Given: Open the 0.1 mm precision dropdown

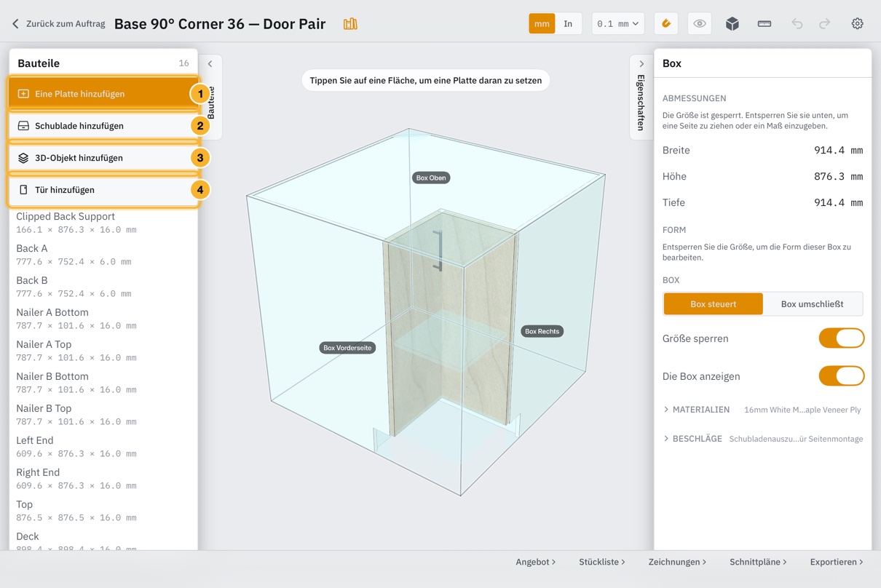Looking at the screenshot, I should pyautogui.click(x=618, y=24).
